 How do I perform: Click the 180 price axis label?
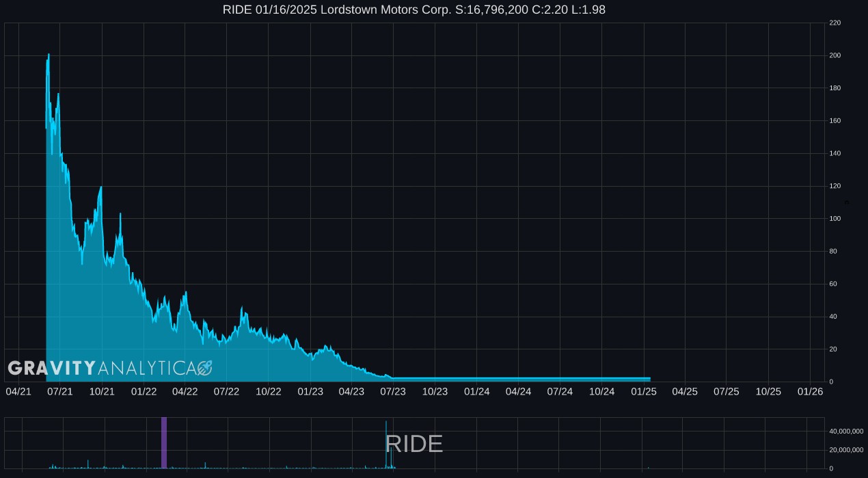click(x=835, y=88)
